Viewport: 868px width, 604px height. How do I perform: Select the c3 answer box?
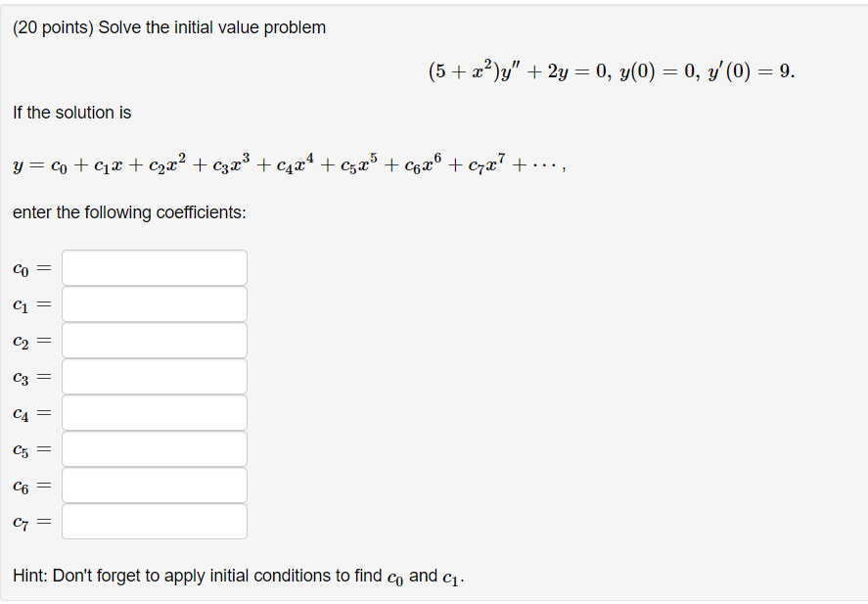click(154, 376)
